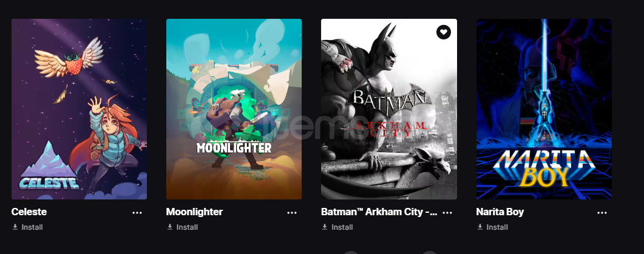Click the download arrow icon under Celeste
644x254 pixels.
[x=15, y=227]
